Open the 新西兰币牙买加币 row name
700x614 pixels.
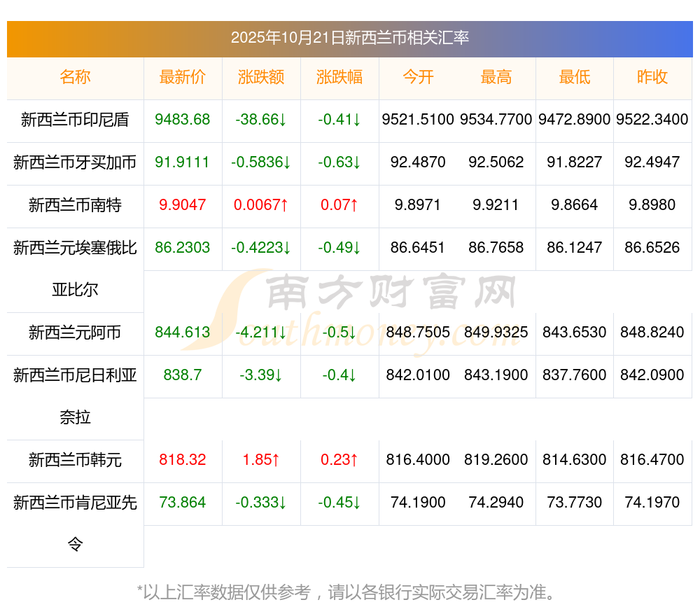coord(75,162)
